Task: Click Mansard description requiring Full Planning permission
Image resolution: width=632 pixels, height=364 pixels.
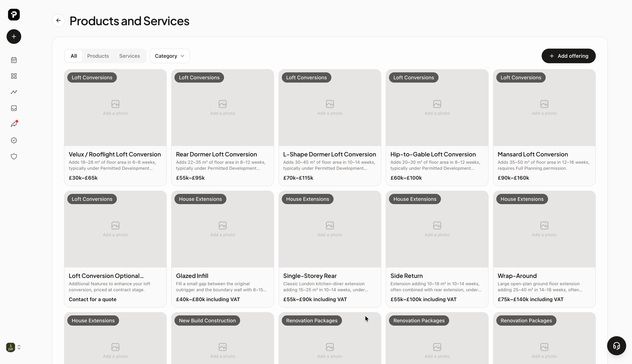Action: [543, 165]
